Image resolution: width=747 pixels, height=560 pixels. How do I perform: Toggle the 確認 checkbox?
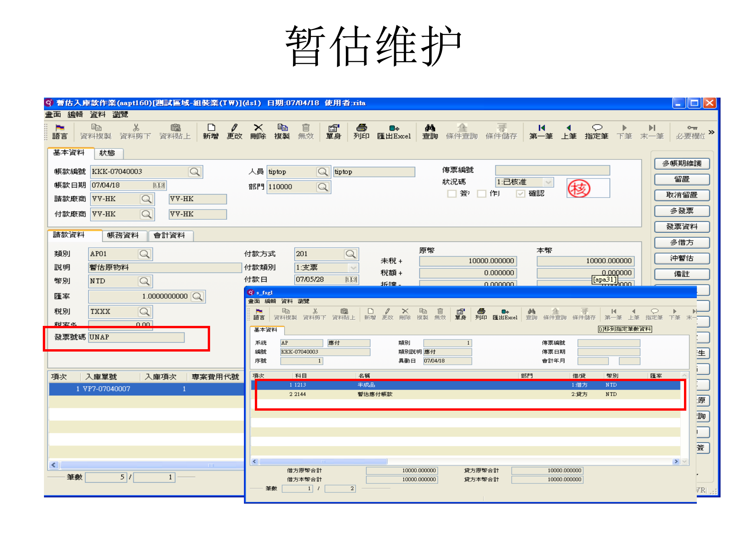[520, 194]
